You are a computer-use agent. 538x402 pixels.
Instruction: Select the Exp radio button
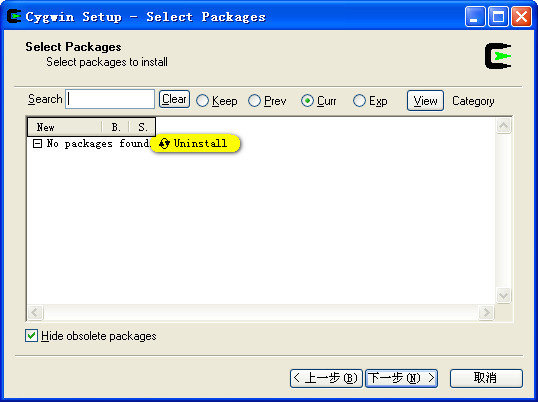click(359, 101)
